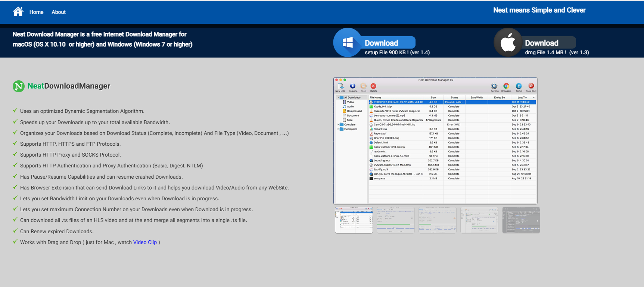Select the second screenshot thumbnail
This screenshot has height=287, width=644.
[x=396, y=220]
